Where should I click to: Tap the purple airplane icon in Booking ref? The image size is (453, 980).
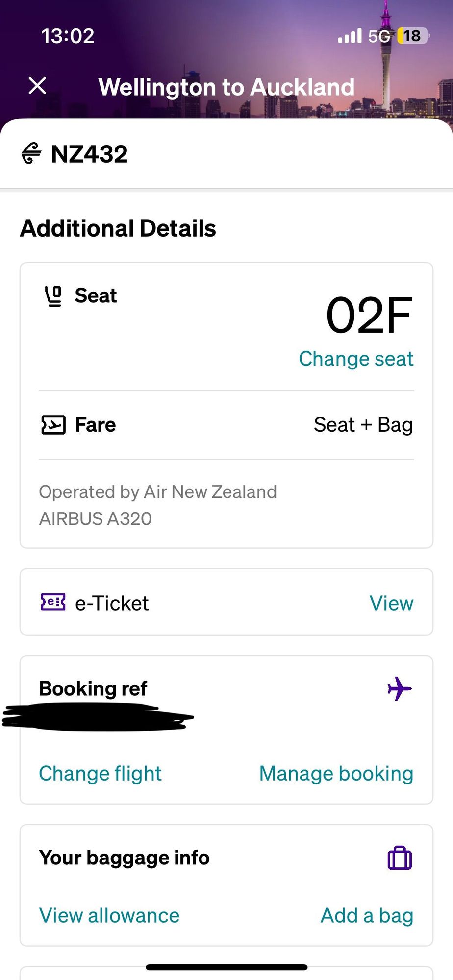(x=400, y=688)
